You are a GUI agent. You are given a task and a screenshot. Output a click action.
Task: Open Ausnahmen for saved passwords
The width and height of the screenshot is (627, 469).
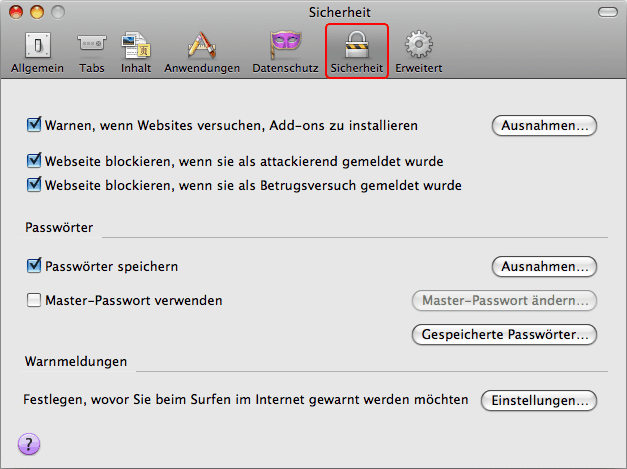click(x=544, y=267)
